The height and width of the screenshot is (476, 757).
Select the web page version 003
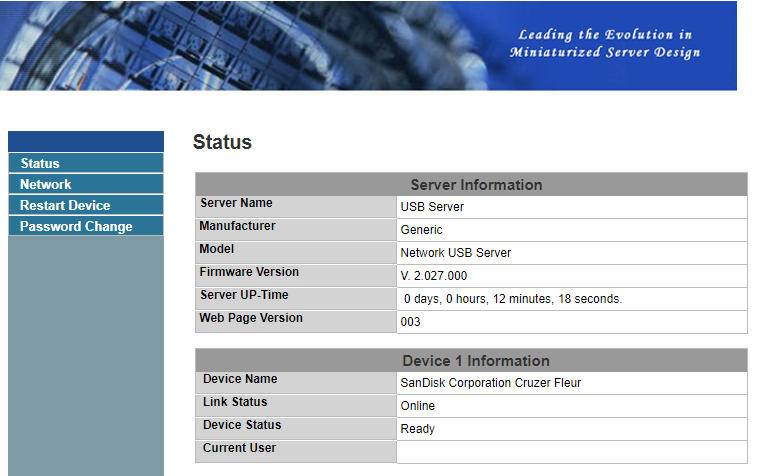tap(410, 322)
